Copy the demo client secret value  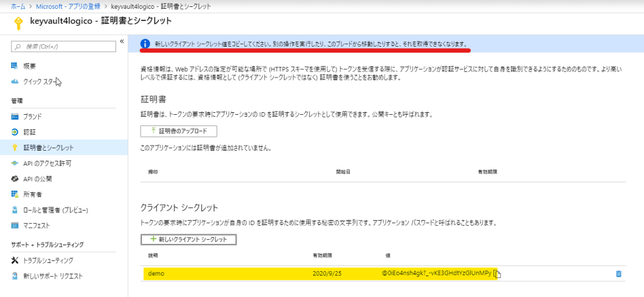point(497,274)
